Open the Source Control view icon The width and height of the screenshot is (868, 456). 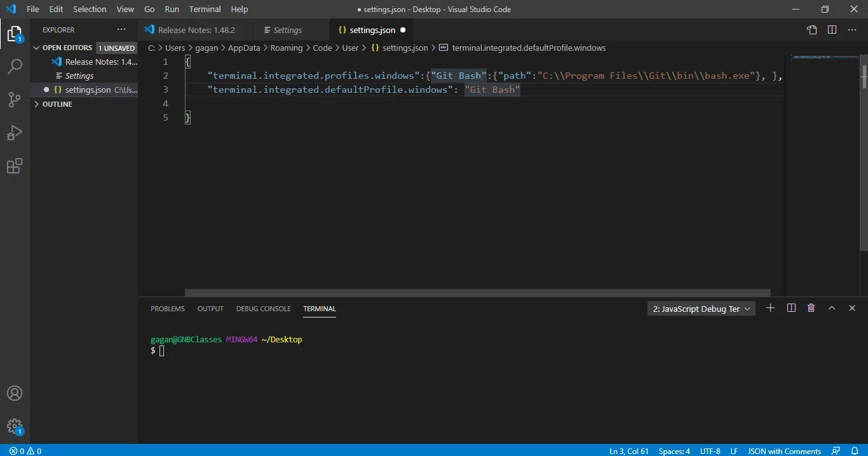click(15, 99)
